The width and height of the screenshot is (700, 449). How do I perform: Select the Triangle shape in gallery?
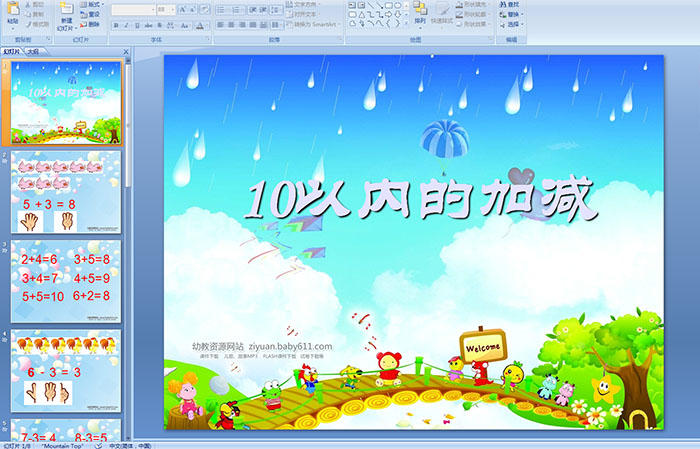pos(362,15)
